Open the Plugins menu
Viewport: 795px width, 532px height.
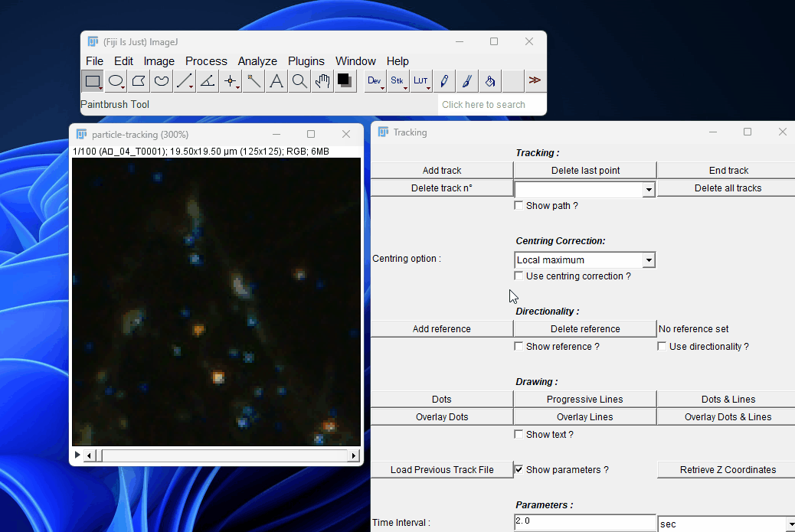point(306,61)
